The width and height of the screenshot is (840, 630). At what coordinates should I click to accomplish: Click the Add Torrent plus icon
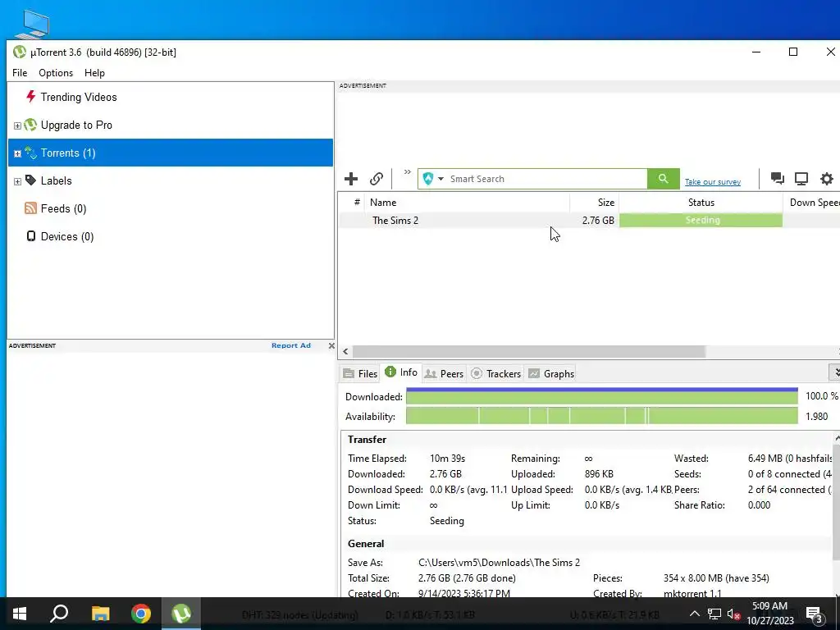(351, 178)
